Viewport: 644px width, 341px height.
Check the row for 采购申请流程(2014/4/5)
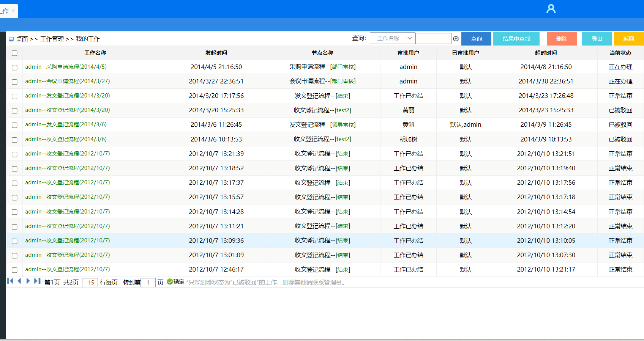[14, 68]
